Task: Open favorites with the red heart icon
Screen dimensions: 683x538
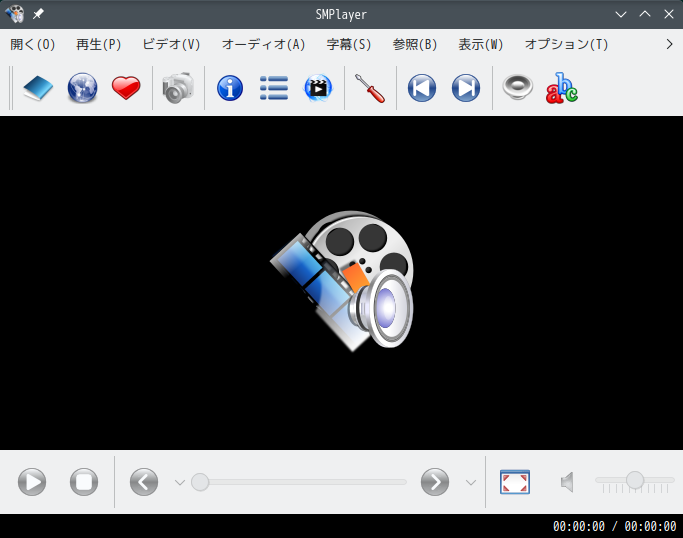Action: coord(126,88)
